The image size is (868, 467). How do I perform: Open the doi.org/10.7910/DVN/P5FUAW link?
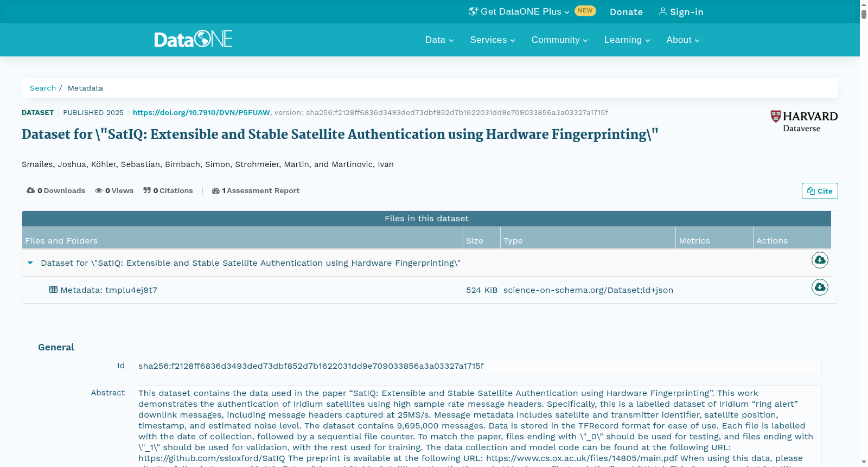(x=201, y=112)
